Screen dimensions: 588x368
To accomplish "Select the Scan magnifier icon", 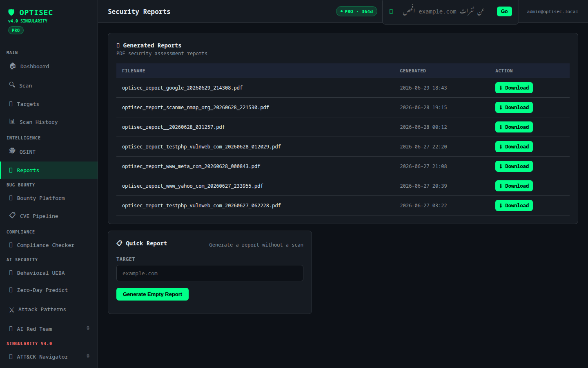I will point(12,85).
